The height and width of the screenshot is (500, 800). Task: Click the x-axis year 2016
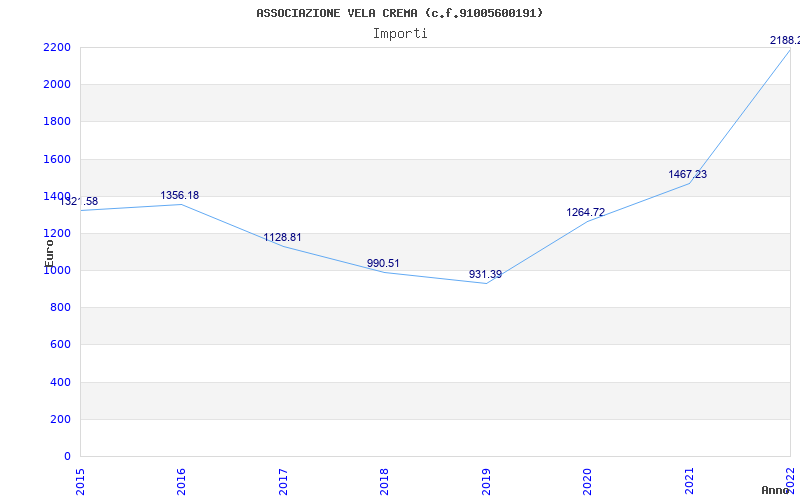click(x=182, y=482)
